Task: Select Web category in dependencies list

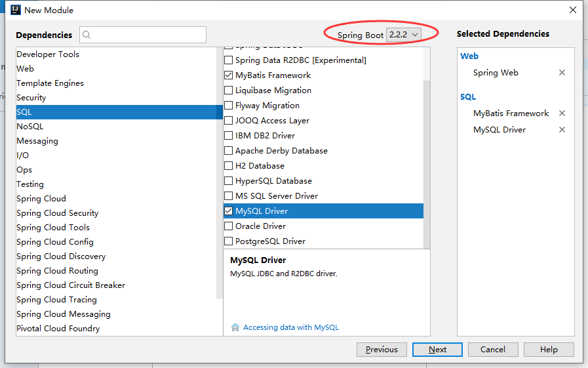Action: click(116, 69)
